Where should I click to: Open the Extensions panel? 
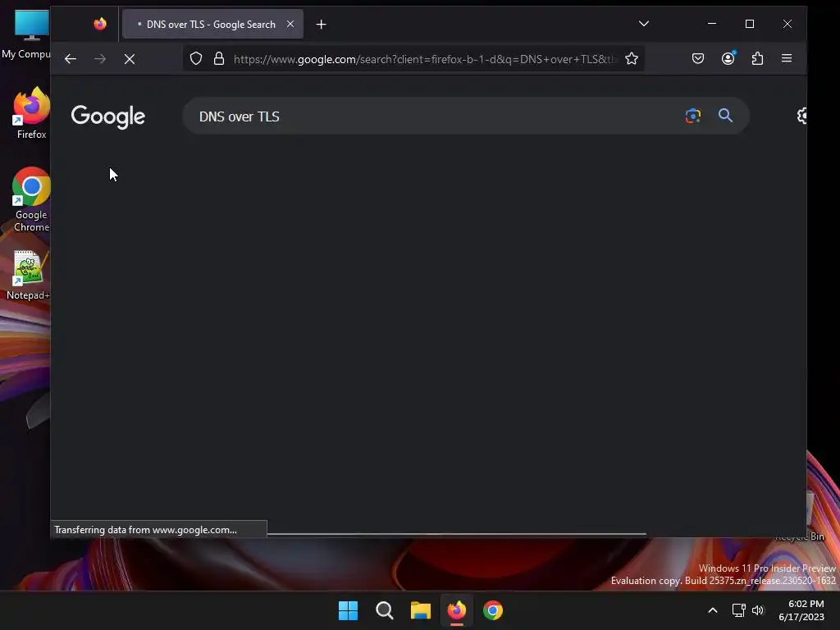(757, 58)
